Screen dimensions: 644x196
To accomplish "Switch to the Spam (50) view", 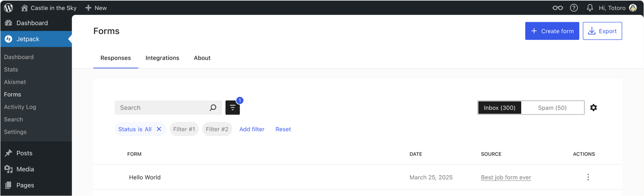I will click(x=552, y=108).
